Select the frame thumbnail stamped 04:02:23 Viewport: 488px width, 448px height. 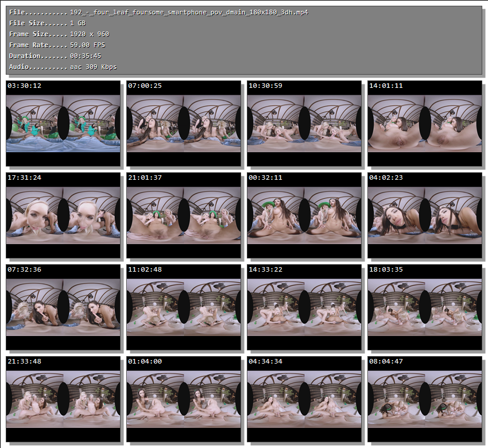[425, 215]
